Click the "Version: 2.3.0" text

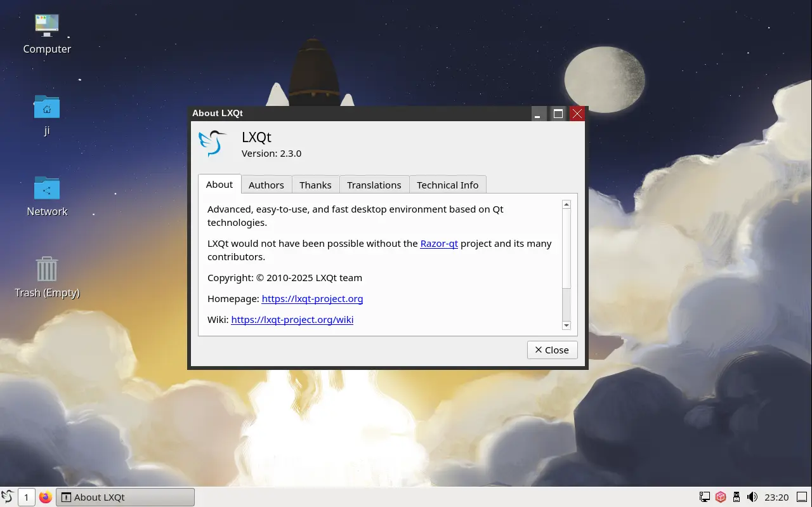tap(272, 154)
